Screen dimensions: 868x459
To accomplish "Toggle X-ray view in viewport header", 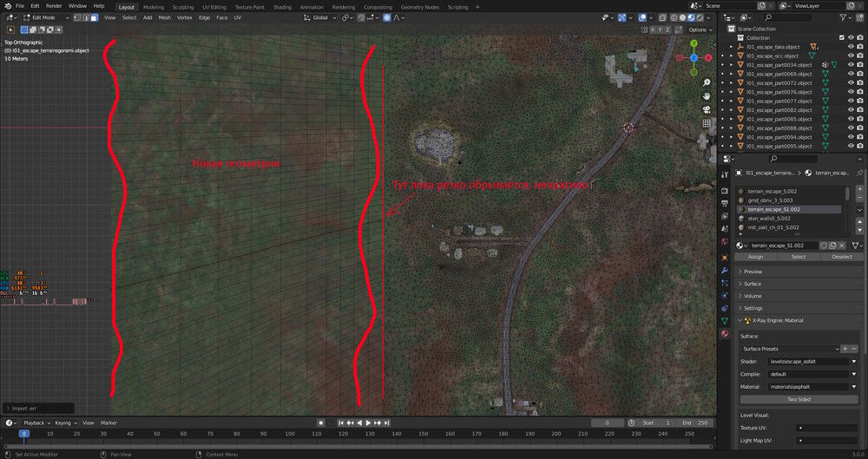I will pyautogui.click(x=661, y=17).
